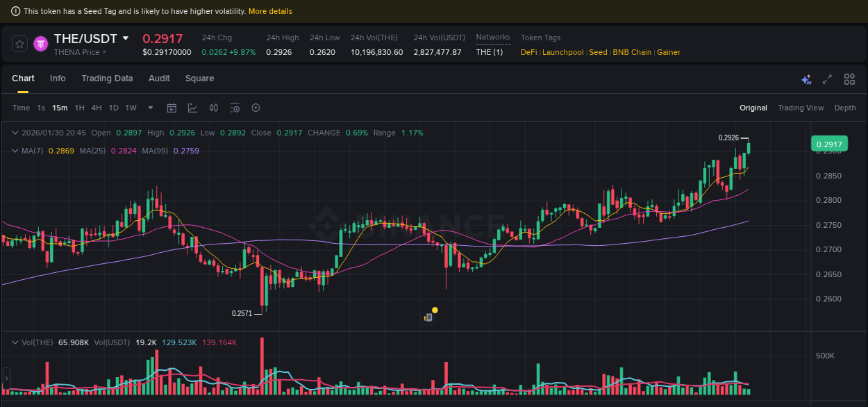Open chart settings via the hexagon icon
The image size is (868, 407).
click(255, 108)
